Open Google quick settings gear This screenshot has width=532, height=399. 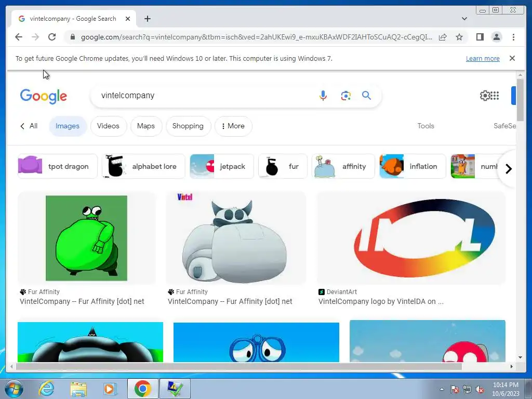[x=485, y=96]
